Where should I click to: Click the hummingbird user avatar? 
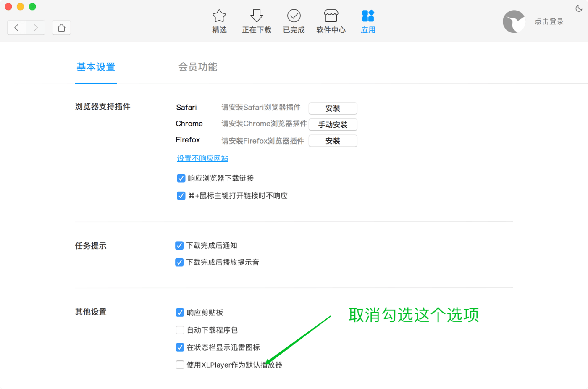pos(514,21)
